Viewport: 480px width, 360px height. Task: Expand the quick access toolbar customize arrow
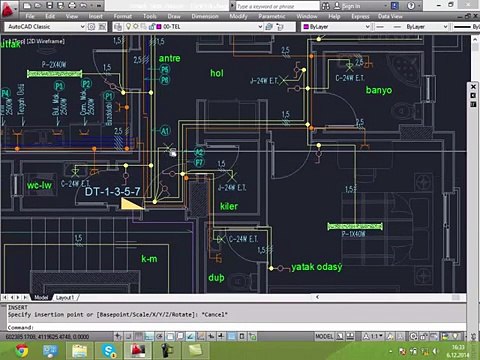99,6
